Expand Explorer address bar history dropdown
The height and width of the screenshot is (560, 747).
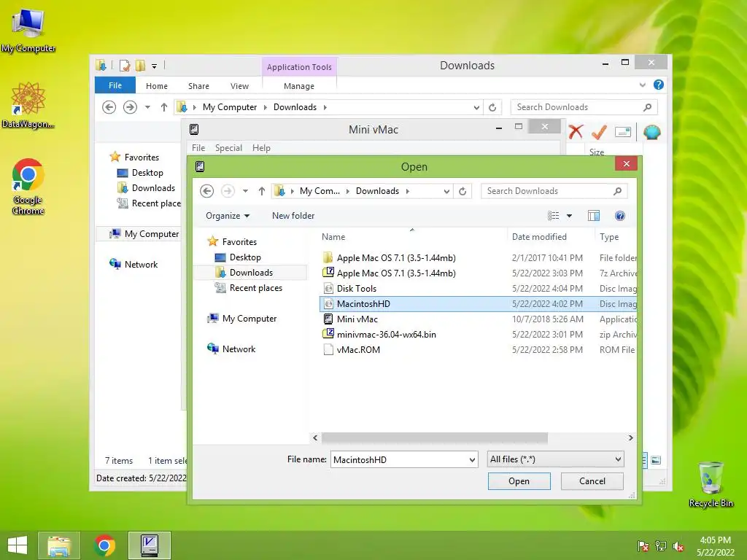[476, 107]
